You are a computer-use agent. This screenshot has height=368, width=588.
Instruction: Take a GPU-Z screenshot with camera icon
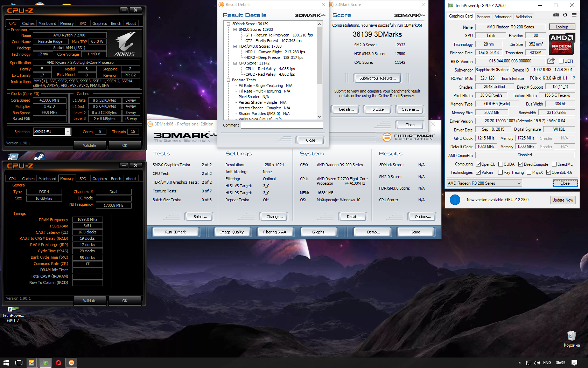click(x=556, y=15)
